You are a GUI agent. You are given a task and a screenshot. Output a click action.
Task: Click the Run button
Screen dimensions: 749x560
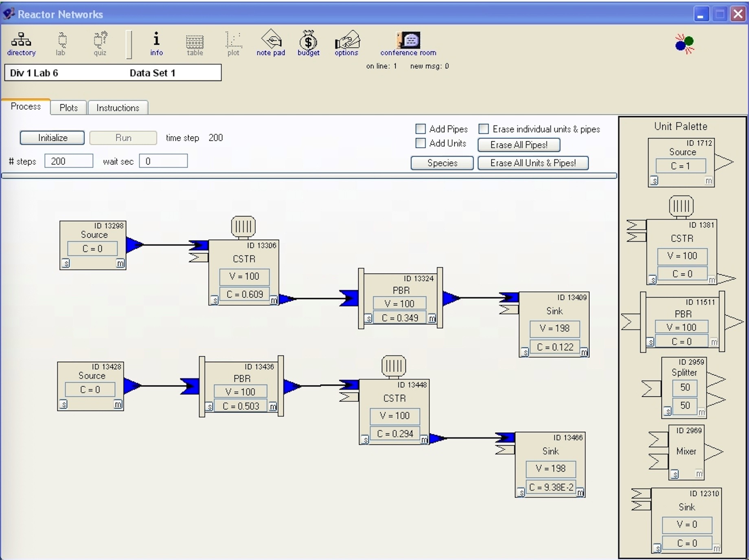tap(123, 138)
